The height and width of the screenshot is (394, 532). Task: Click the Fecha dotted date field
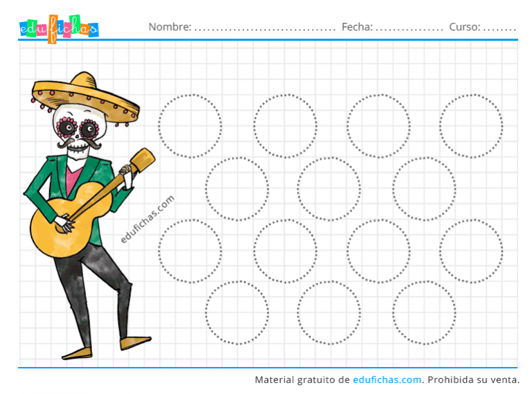409,30
